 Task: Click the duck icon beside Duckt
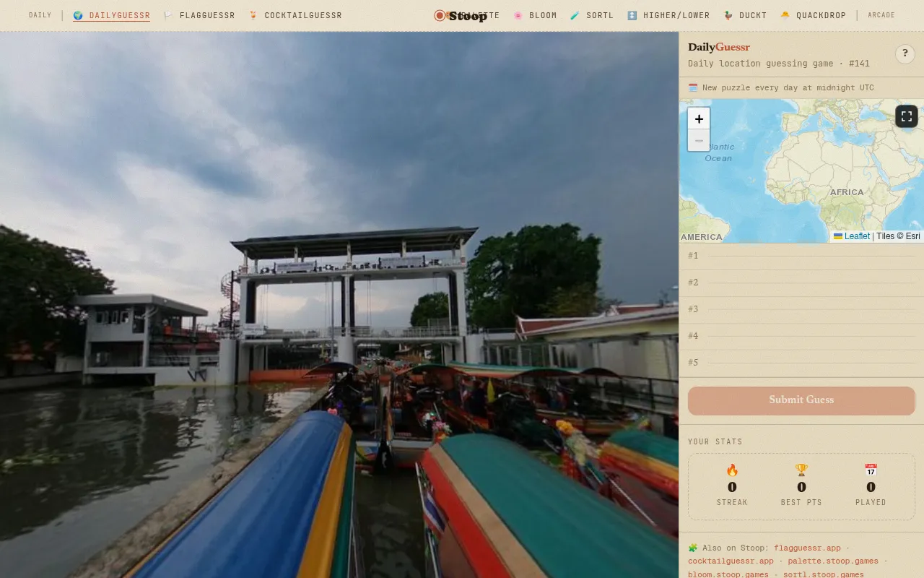[728, 15]
